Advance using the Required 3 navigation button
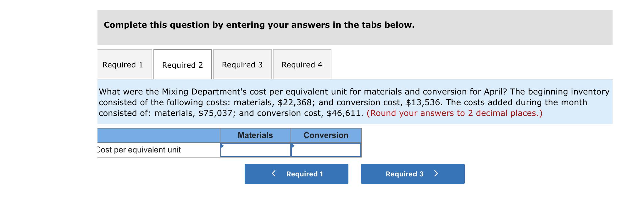Screen dimensions: 644x206 [x=413, y=174]
